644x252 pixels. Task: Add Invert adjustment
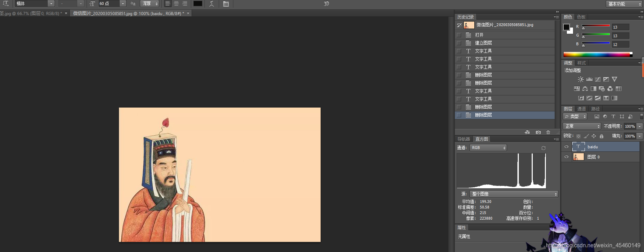(x=581, y=98)
